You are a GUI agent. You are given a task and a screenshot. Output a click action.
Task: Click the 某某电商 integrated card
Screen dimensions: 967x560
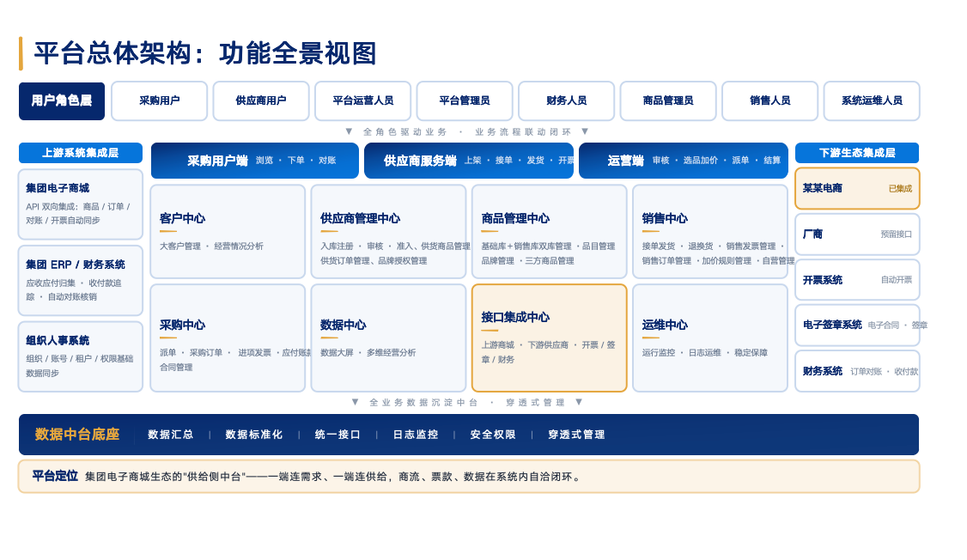[x=857, y=188]
